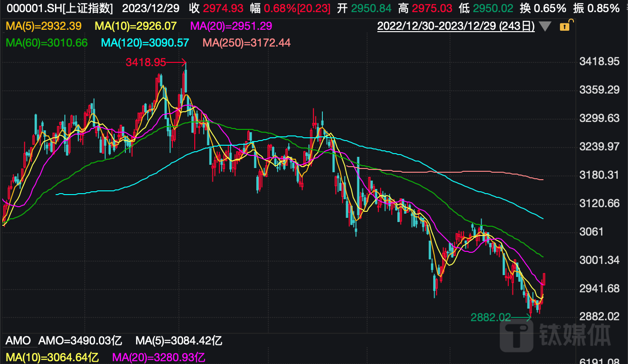This screenshot has height=364, width=628.
Task: Click the AMO MA(5) volume average label
Action: pos(179,341)
